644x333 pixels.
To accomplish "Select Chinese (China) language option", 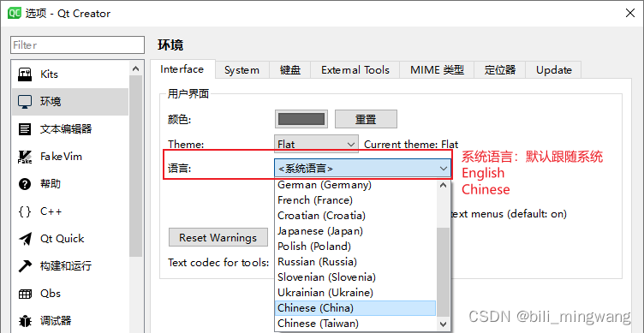I will click(x=355, y=308).
